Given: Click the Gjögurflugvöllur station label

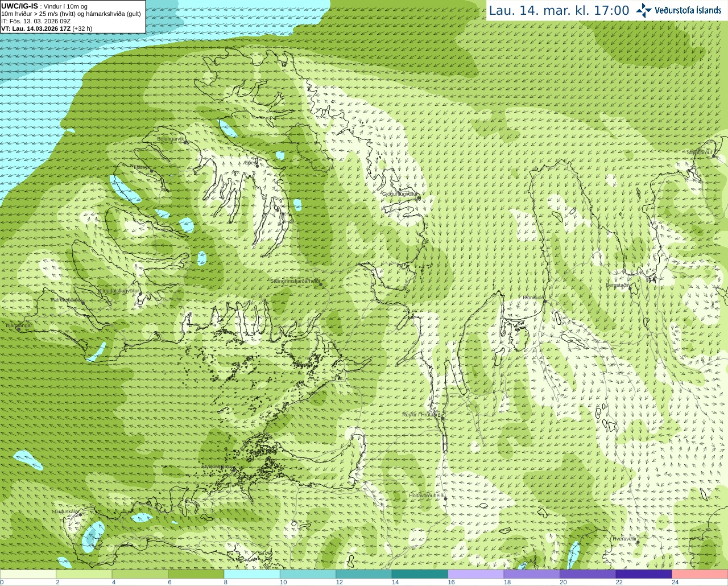Looking at the screenshot, I should tap(400, 194).
